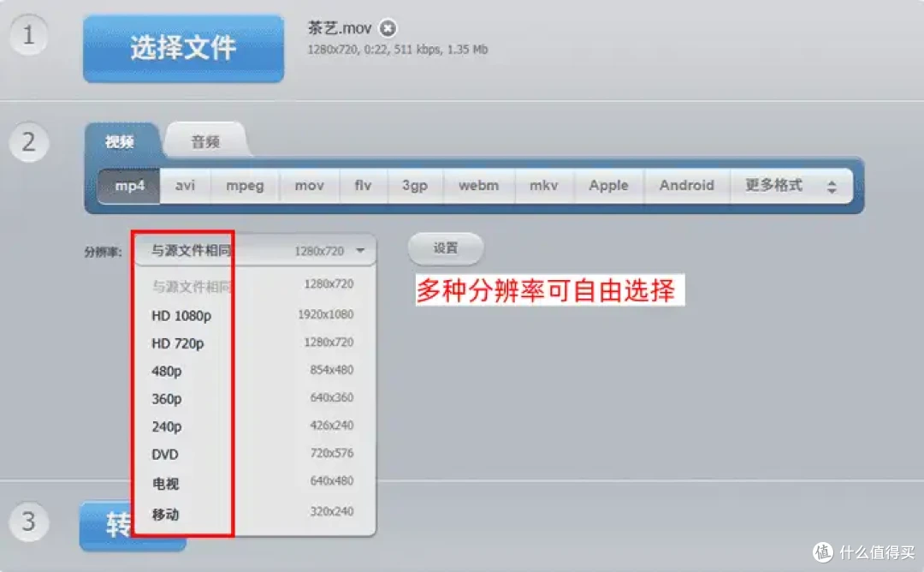
Task: Choose the 移动 320x240 option
Action: pos(255,514)
